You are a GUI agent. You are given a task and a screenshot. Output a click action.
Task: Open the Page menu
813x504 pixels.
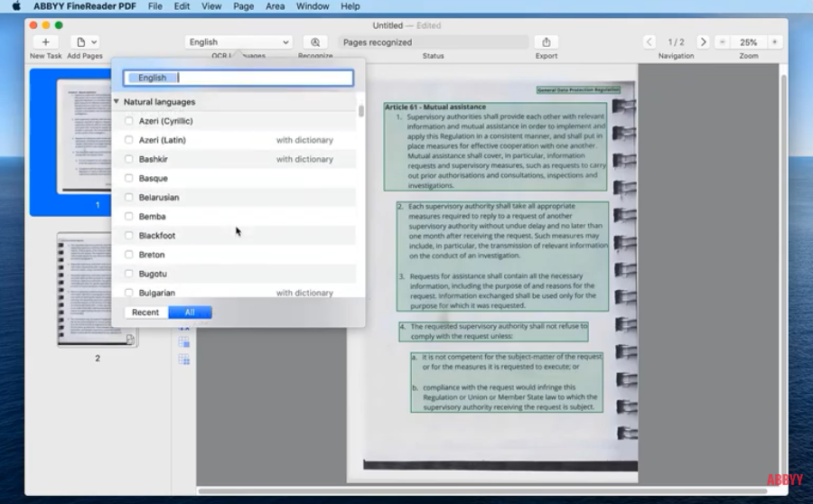click(243, 6)
